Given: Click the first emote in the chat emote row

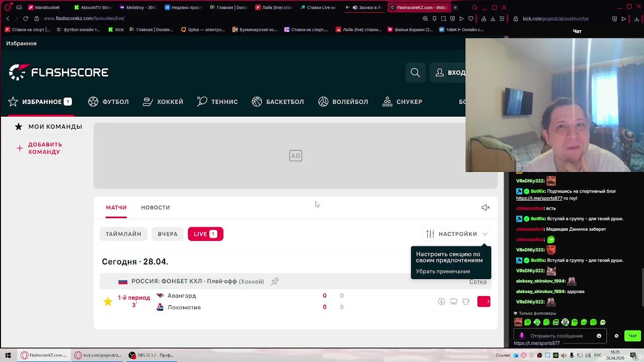Looking at the screenshot, I should 518,322.
